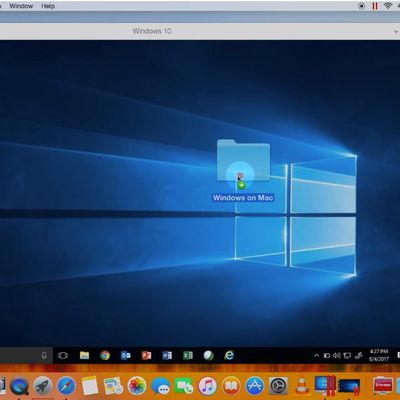The height and width of the screenshot is (400, 400).
Task: Open Outlook from Windows taskbar
Action: (x=126, y=355)
